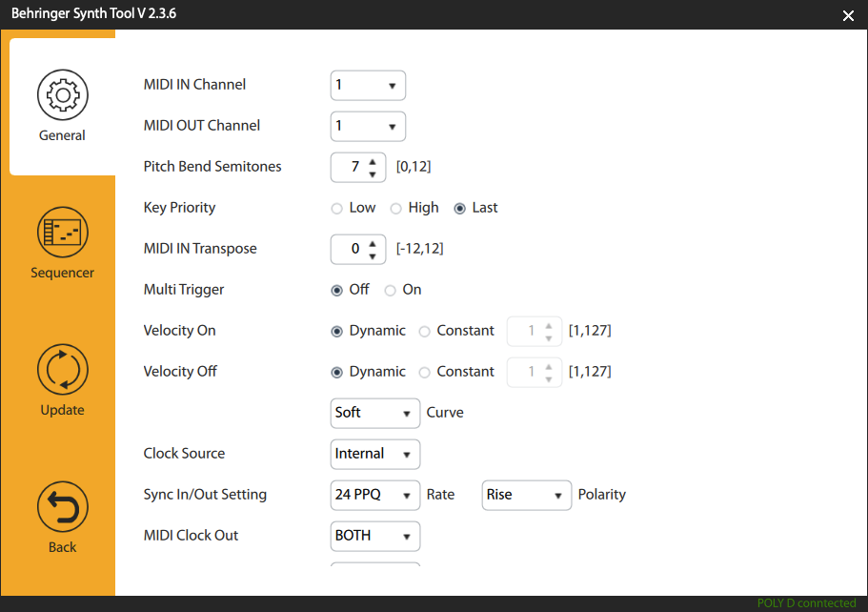Click the 'Behringer Synth Tool V 2.3.6' title
868x612 pixels.
coord(93,13)
